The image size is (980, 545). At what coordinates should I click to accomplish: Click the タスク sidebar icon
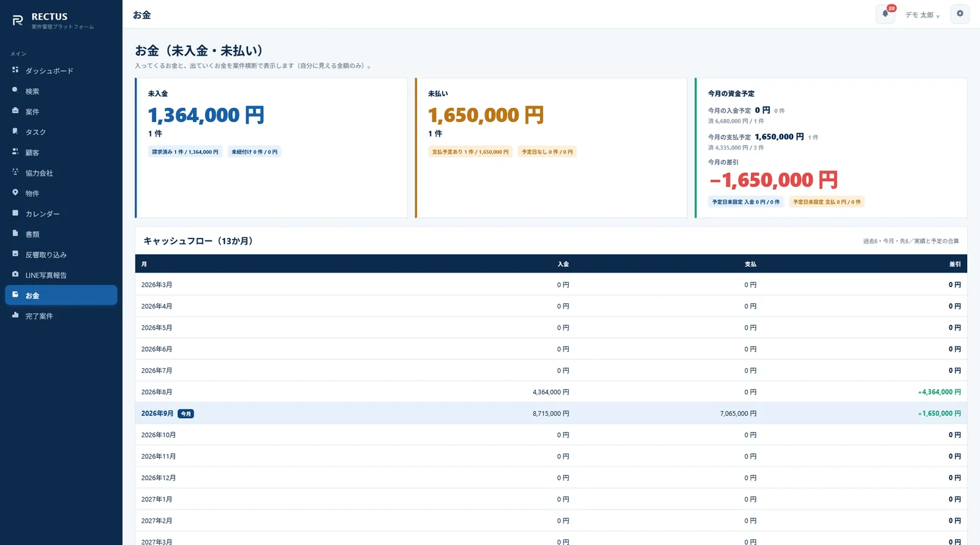15,131
